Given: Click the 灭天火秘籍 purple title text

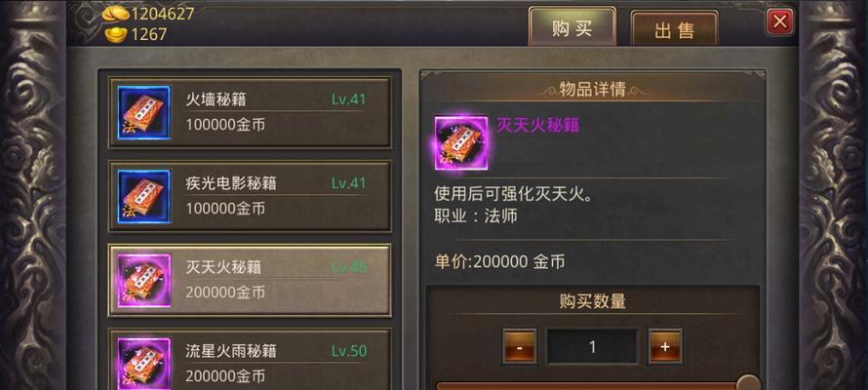Looking at the screenshot, I should pos(537,125).
